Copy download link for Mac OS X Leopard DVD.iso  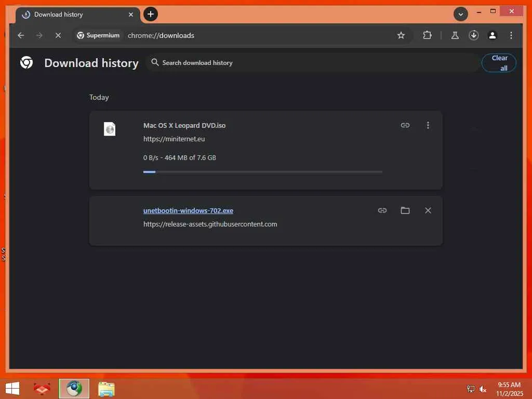[405, 125]
